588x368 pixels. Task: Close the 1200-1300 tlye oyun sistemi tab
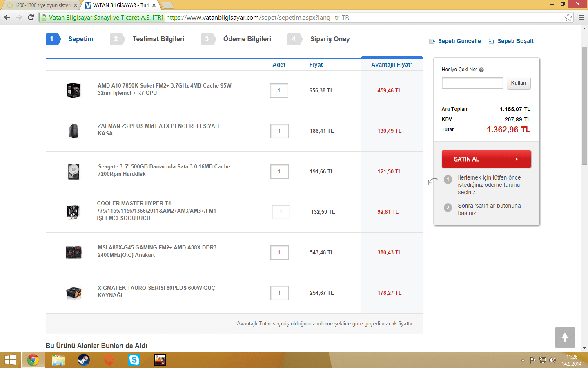(x=76, y=5)
